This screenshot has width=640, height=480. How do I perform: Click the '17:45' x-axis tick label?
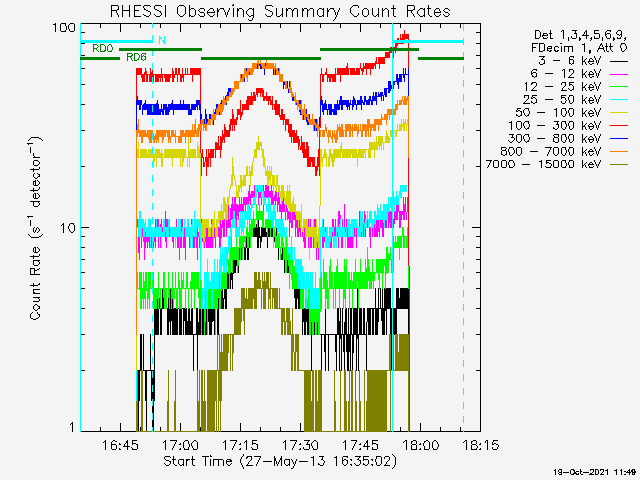[x=360, y=444]
